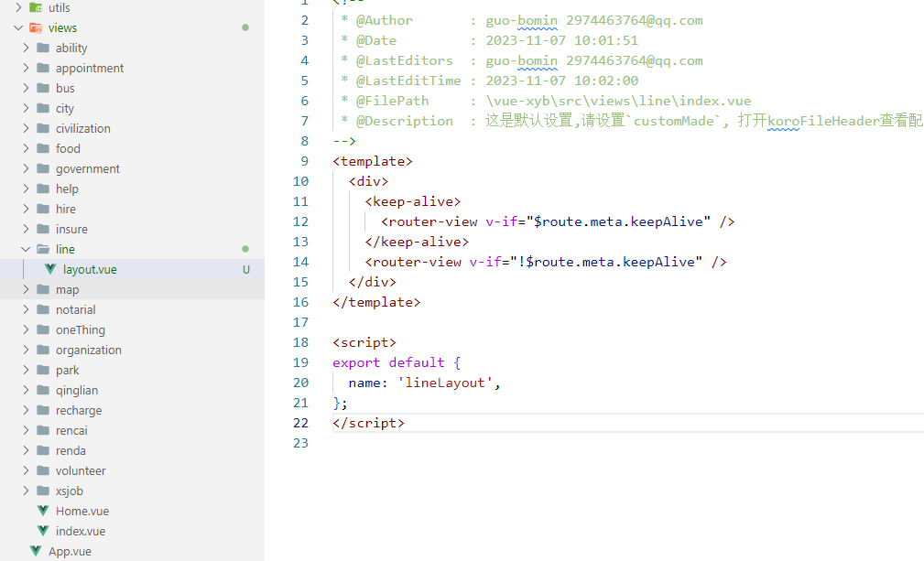Click the recharge folder icon
The height and width of the screenshot is (561, 924).
(43, 410)
